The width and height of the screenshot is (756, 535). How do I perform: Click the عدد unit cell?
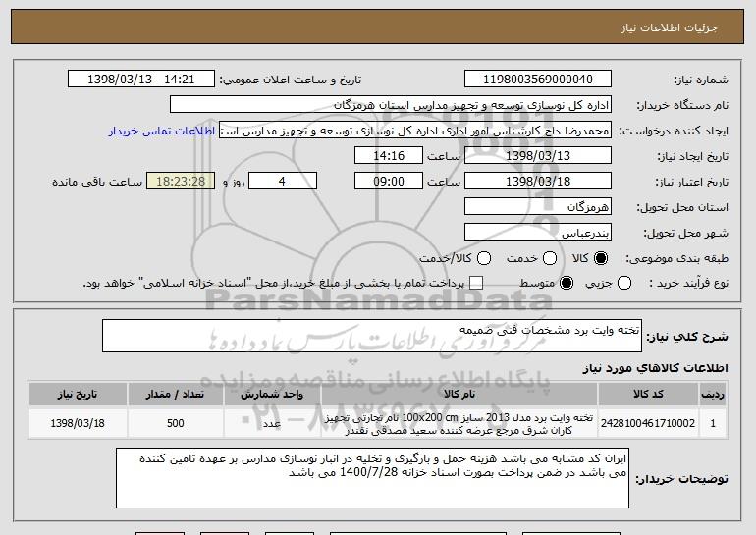pyautogui.click(x=272, y=423)
